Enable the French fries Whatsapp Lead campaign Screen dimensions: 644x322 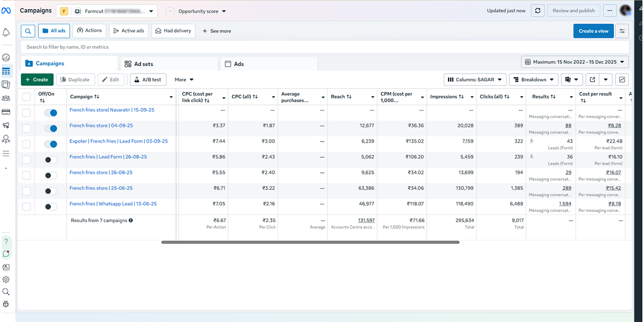click(x=51, y=207)
